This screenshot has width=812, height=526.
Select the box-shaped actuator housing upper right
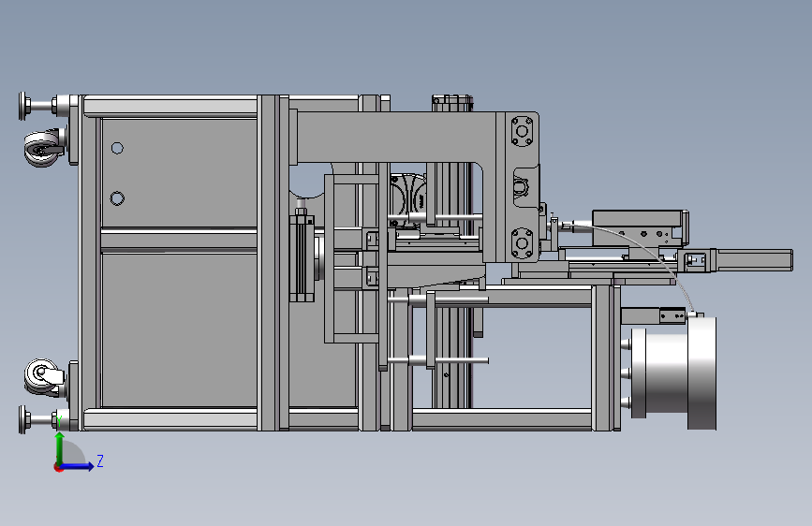[x=640, y=227]
